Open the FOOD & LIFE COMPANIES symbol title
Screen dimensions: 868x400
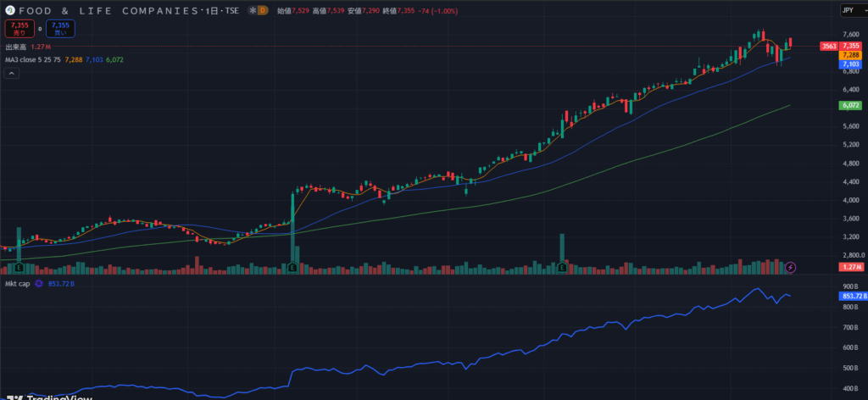(108, 11)
